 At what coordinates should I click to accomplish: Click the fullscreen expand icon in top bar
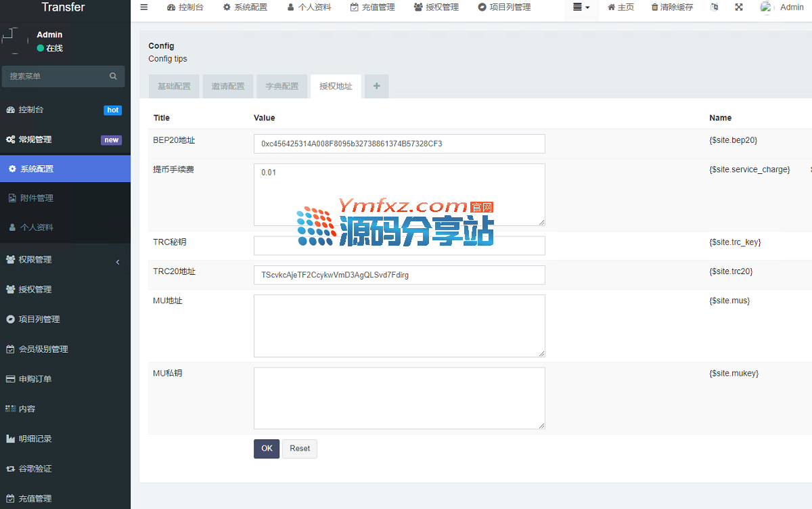click(739, 7)
